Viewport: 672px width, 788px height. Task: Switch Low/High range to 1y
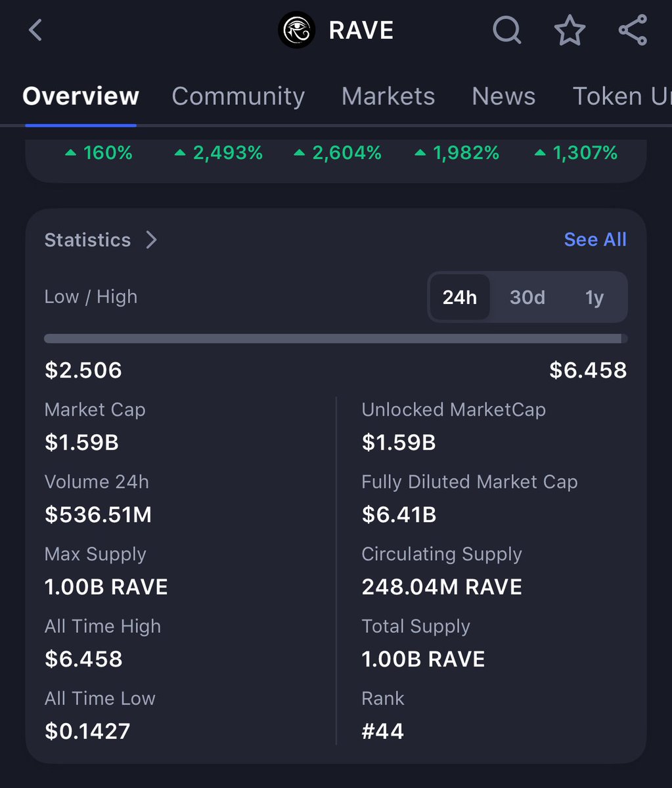pyautogui.click(x=594, y=297)
